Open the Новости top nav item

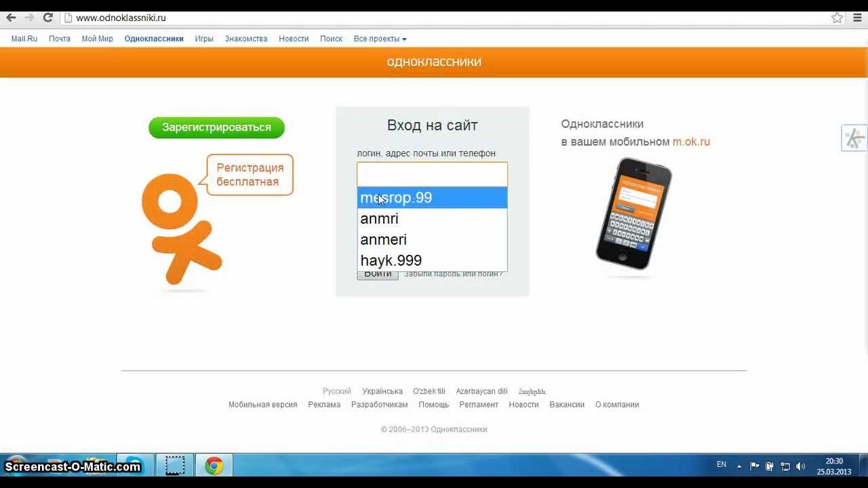294,39
